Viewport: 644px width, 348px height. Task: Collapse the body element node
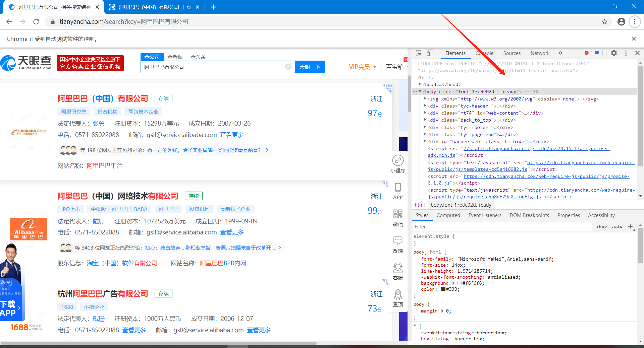[420, 91]
